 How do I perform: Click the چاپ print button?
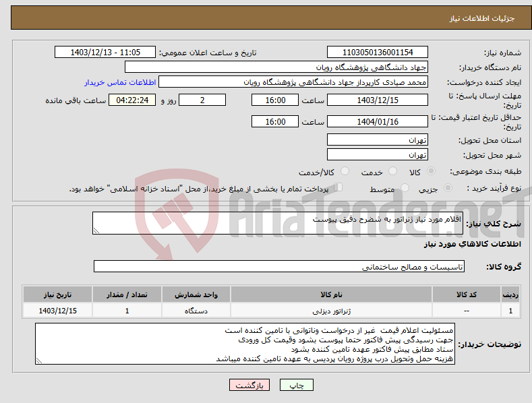[297, 385]
